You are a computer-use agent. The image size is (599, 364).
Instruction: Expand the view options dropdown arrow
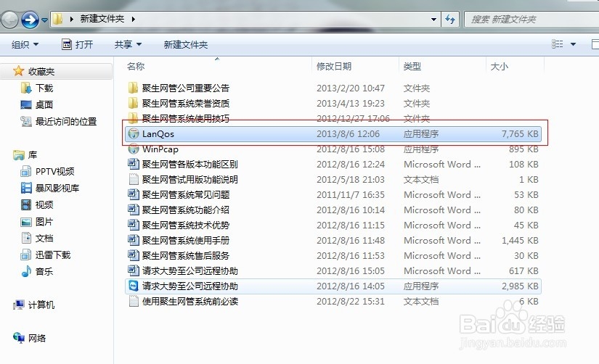[573, 44]
